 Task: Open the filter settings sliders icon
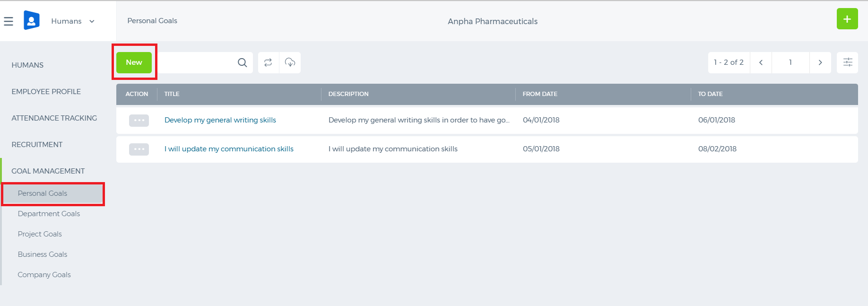point(848,62)
